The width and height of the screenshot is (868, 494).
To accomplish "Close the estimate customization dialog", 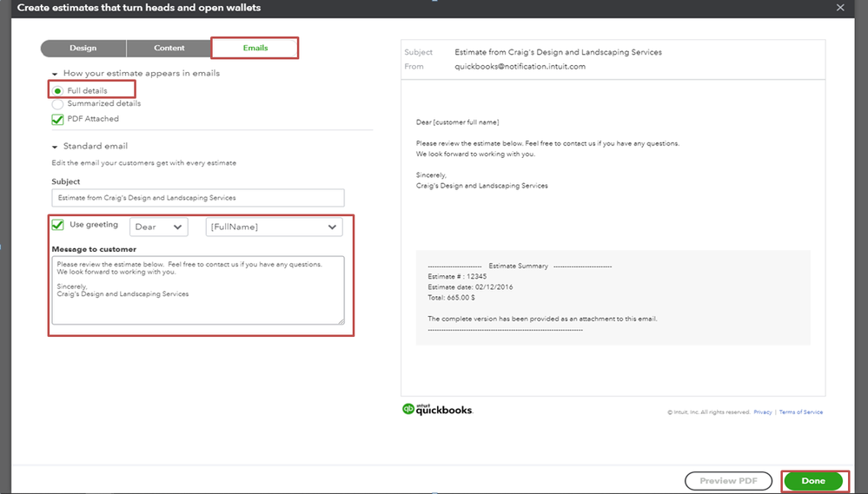I will tap(840, 8).
